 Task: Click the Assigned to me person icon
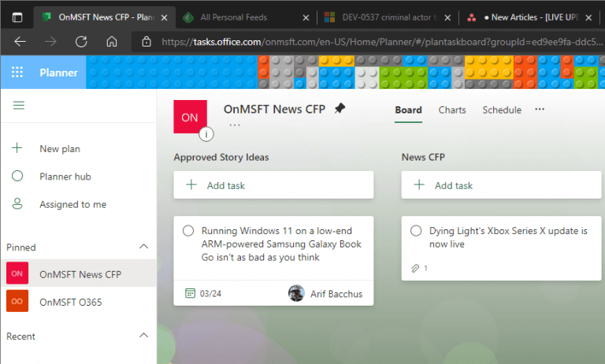pyautogui.click(x=17, y=203)
